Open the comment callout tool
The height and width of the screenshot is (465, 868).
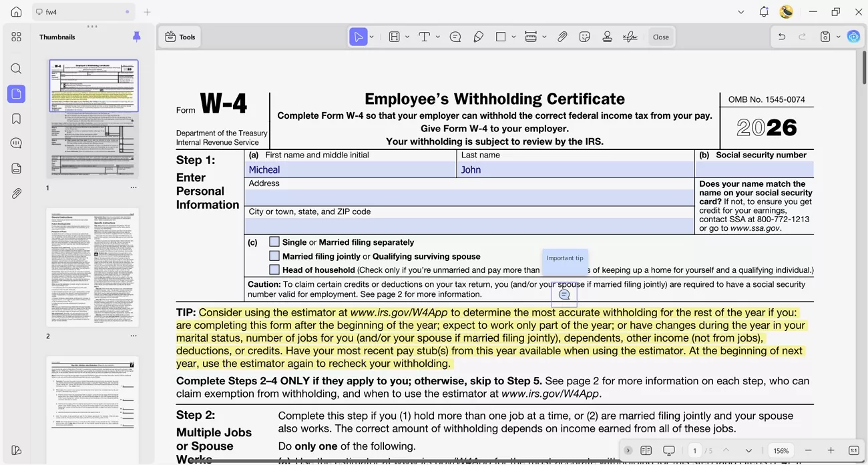[455, 37]
